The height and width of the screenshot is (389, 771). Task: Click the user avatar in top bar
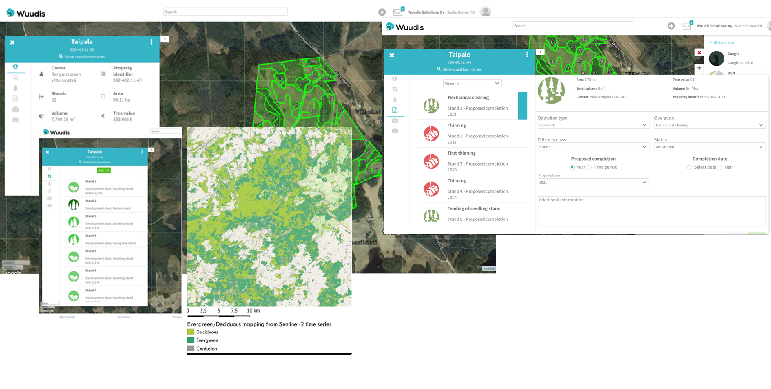tap(485, 11)
